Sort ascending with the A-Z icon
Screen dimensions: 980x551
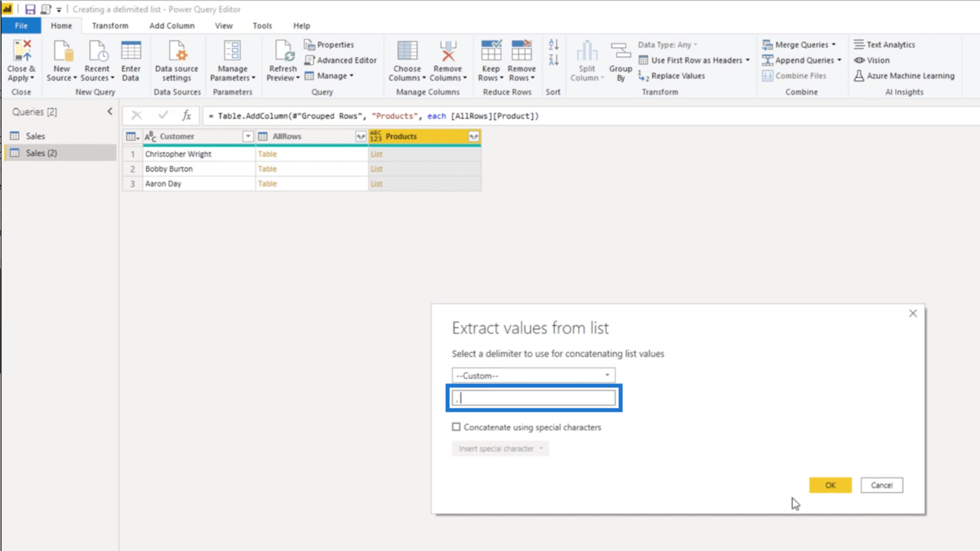(x=554, y=44)
